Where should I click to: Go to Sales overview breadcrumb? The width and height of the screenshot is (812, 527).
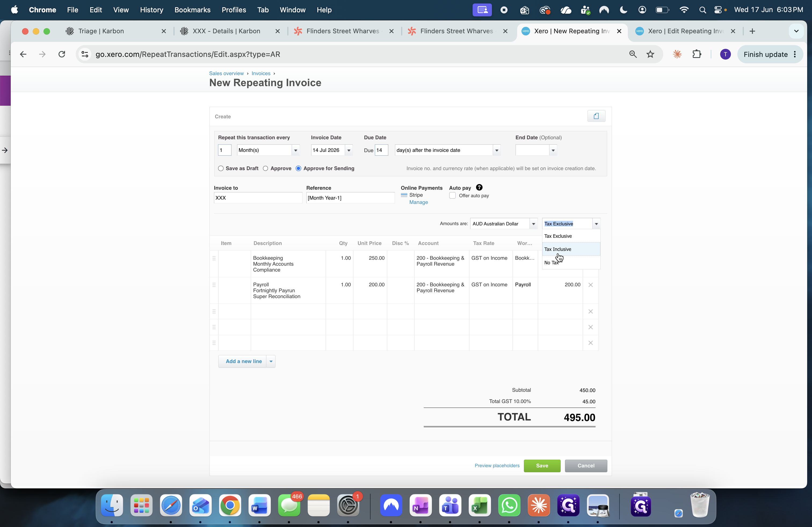[226, 73]
